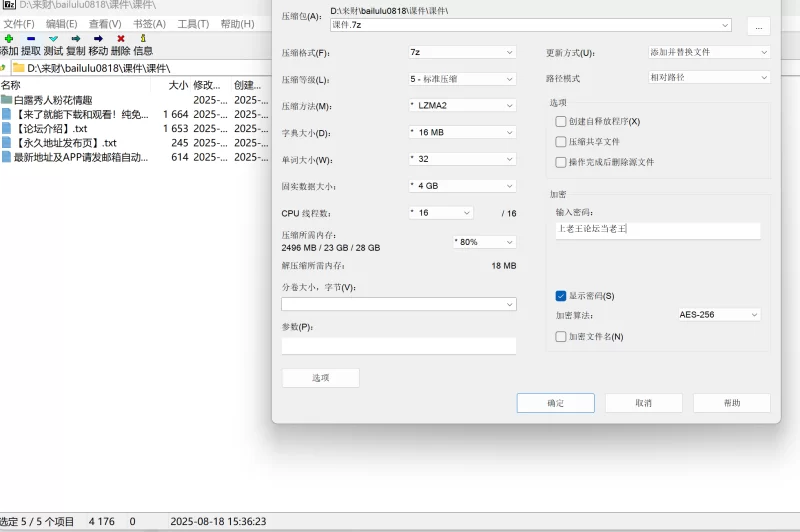Select the 白露秀人粉花情趣 folder icon
Image resolution: width=800 pixels, height=532 pixels.
click(6, 99)
